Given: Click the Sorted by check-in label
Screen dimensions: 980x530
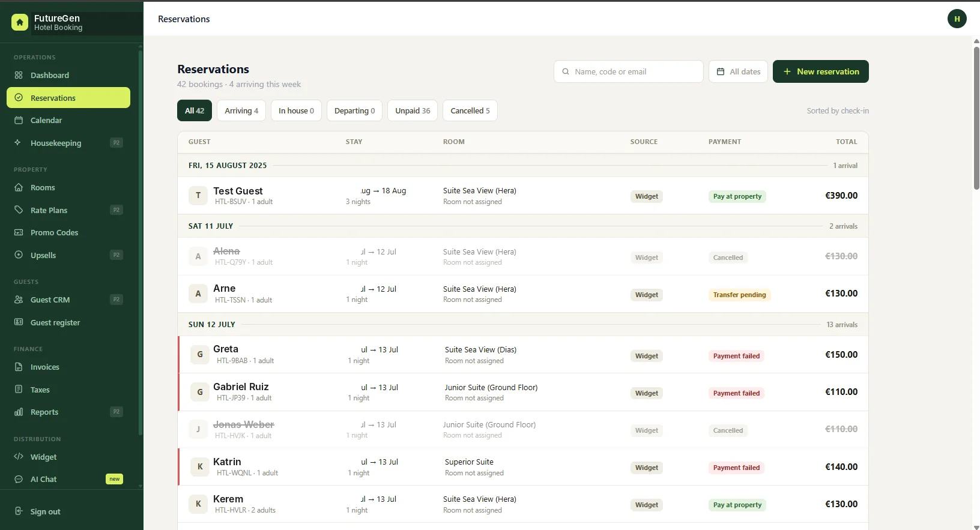Looking at the screenshot, I should pos(838,110).
